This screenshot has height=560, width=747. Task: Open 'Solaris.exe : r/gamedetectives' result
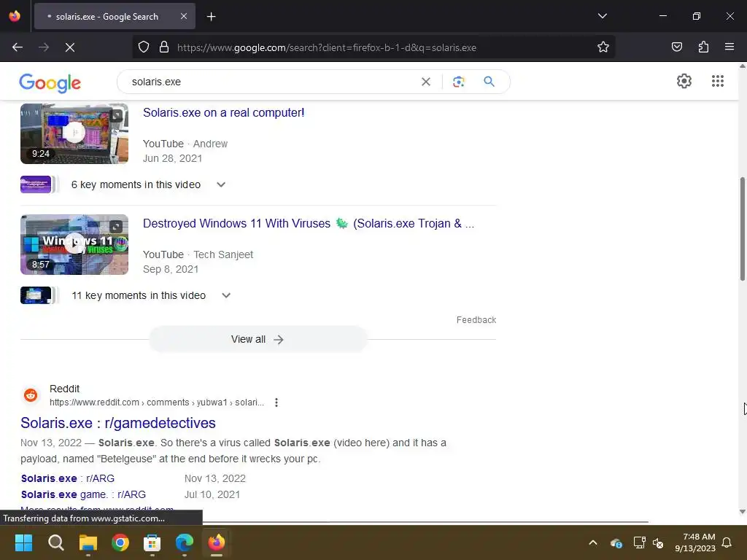[x=118, y=423]
